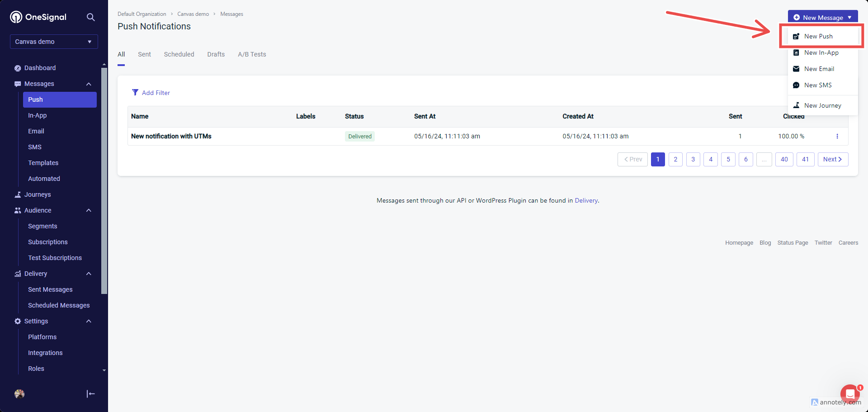Viewport: 868px width, 412px height.
Task: Open the Canvas demo app selector
Action: click(54, 42)
